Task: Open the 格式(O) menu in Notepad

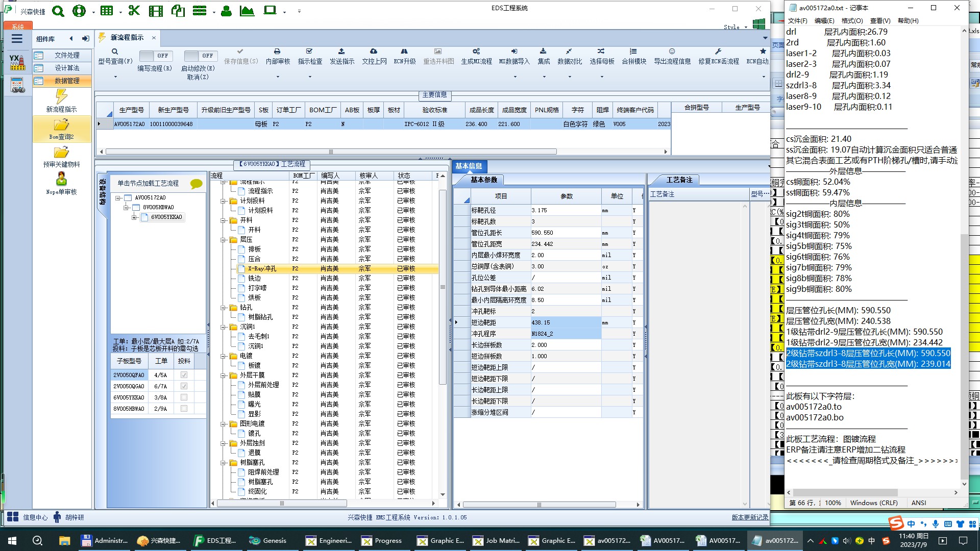Action: [852, 21]
